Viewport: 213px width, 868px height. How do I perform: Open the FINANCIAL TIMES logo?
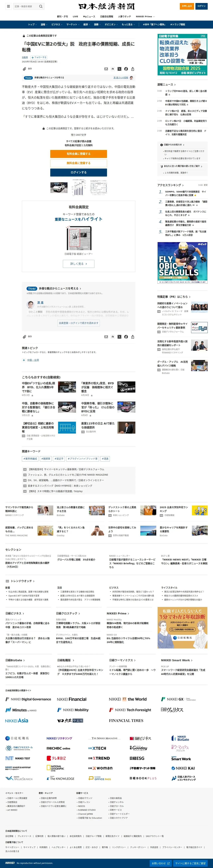[126, 720]
